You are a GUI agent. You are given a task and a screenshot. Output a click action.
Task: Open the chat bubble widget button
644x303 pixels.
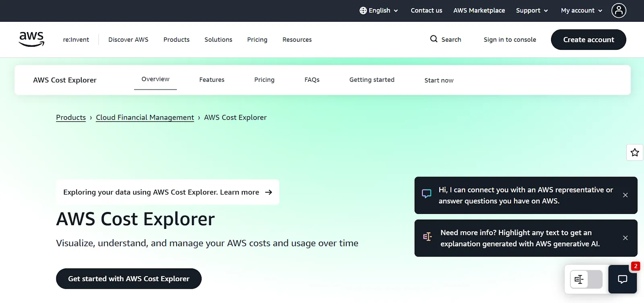coord(622,279)
